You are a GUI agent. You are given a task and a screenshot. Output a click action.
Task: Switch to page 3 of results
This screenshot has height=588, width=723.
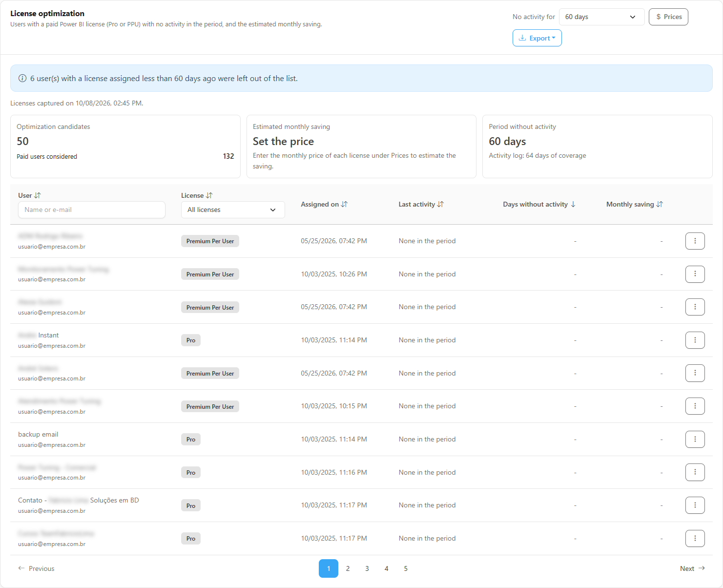[x=367, y=568]
